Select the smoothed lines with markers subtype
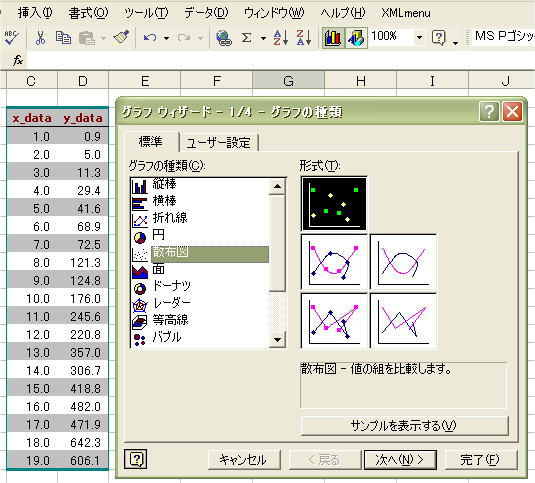 (x=334, y=262)
